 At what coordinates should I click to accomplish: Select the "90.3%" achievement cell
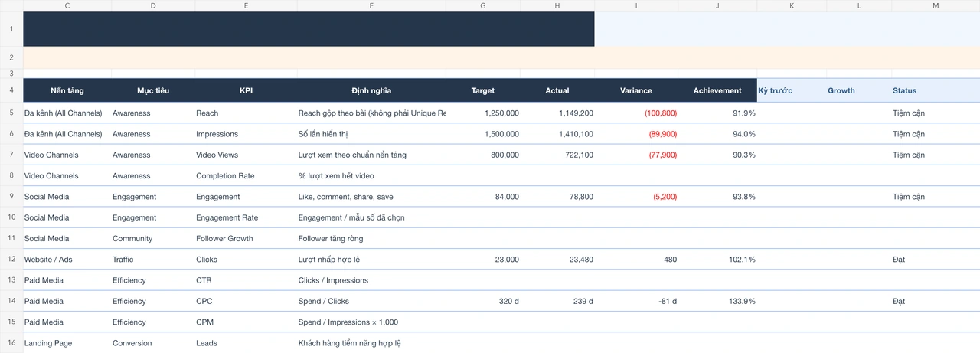click(717, 155)
